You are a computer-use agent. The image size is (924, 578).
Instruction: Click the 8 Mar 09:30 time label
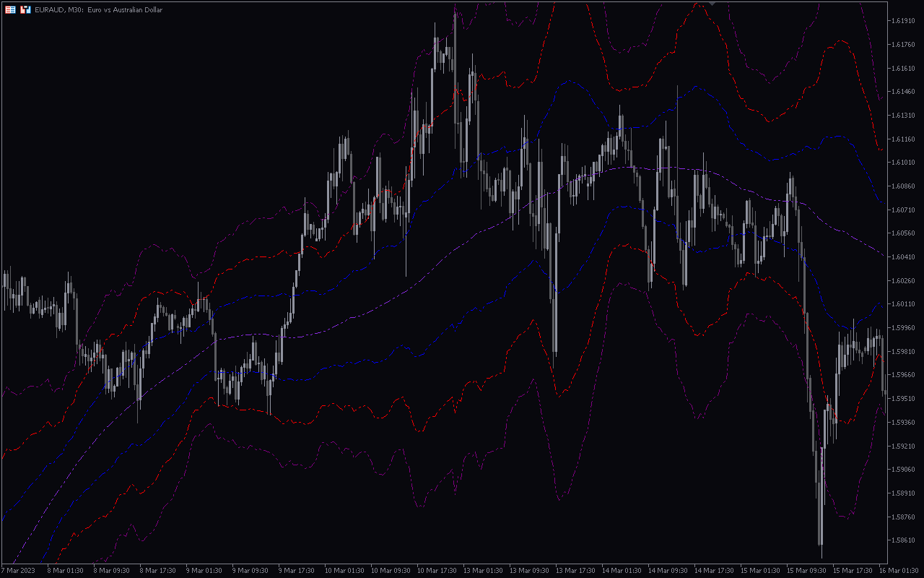[x=112, y=571]
